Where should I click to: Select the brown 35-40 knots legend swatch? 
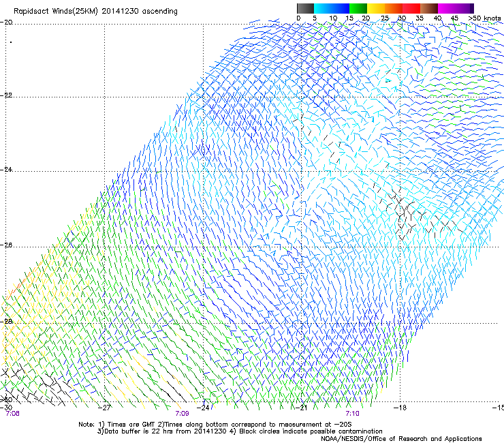(429, 8)
